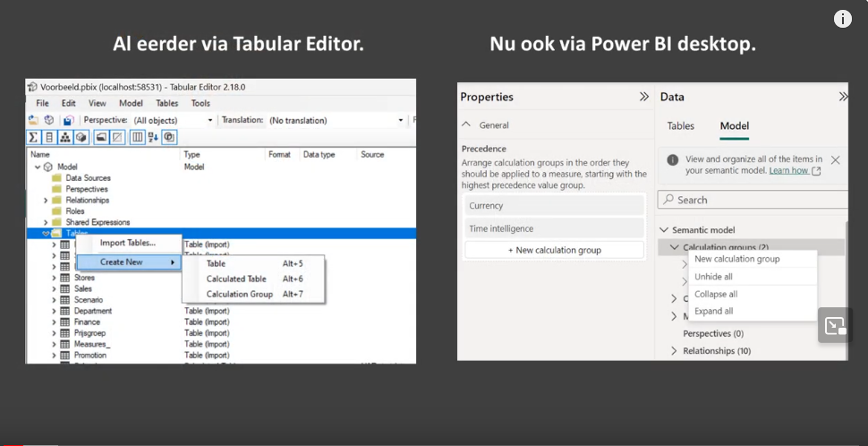868x446 pixels.
Task: Collapse the General section in Properties
Action: pyautogui.click(x=466, y=125)
